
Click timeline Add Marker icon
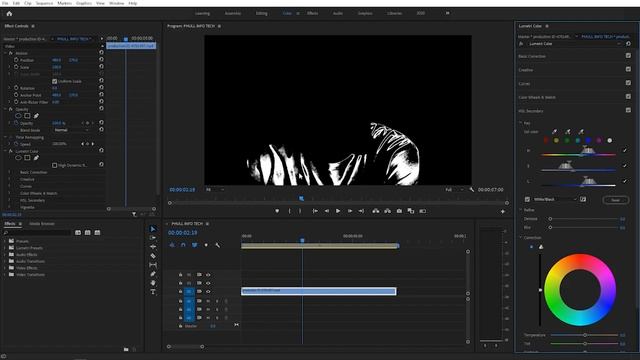click(x=206, y=245)
